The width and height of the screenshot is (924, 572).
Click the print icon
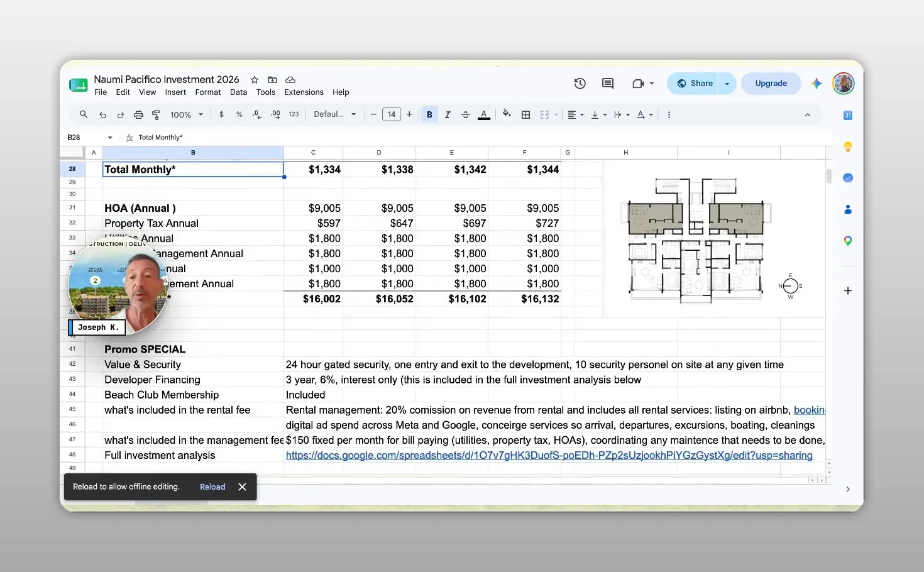(138, 114)
